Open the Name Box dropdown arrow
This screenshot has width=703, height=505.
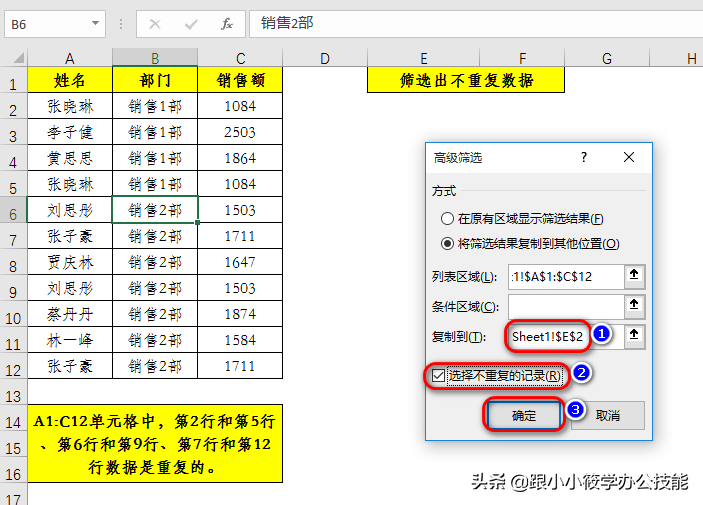[x=95, y=23]
